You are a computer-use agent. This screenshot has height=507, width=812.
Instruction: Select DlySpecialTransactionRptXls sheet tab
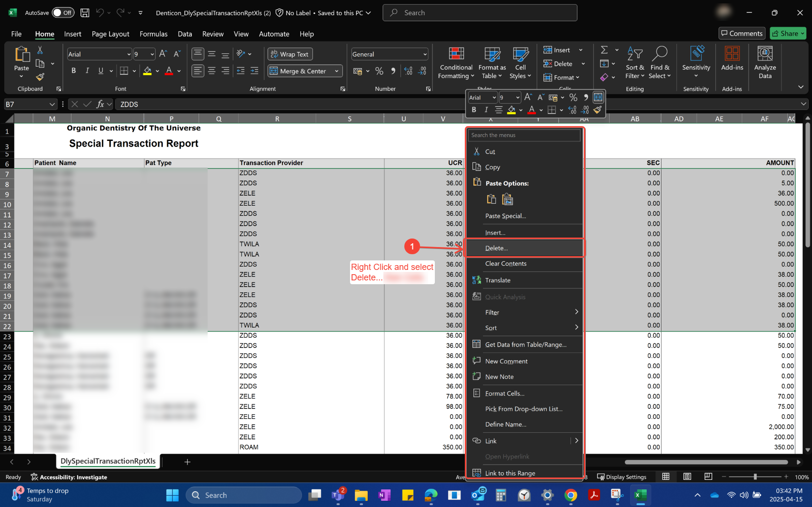[108, 461]
